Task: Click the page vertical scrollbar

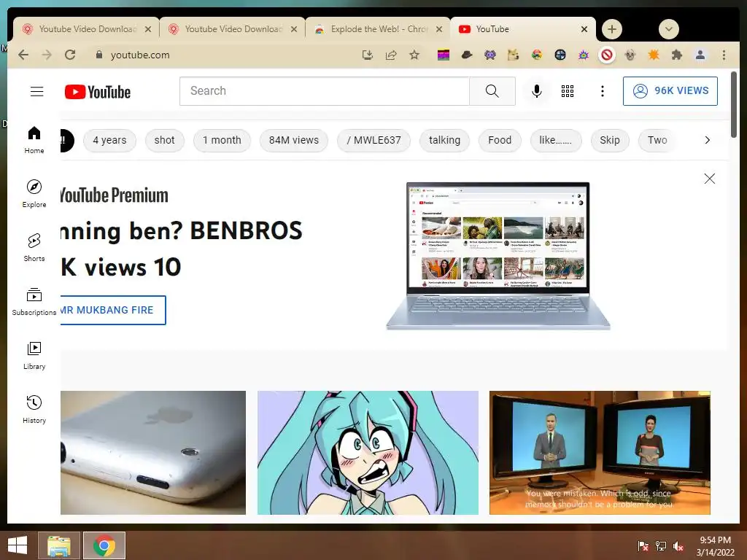Action: click(x=734, y=105)
